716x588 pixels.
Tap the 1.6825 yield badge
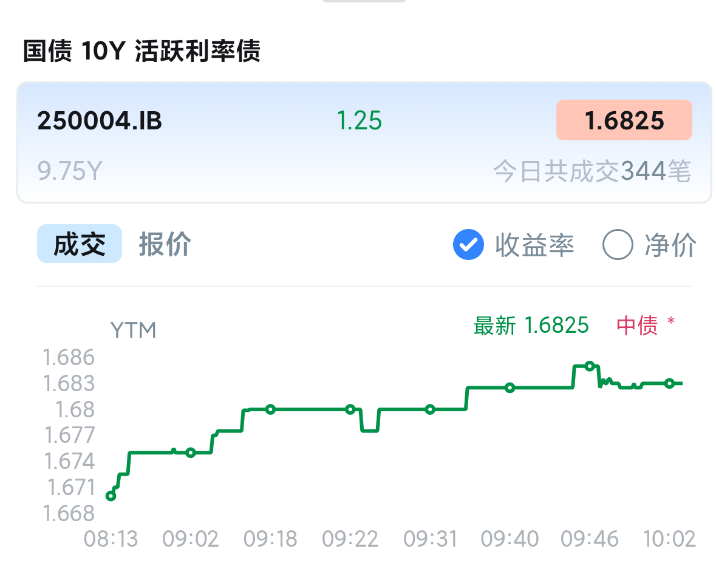[x=624, y=120]
